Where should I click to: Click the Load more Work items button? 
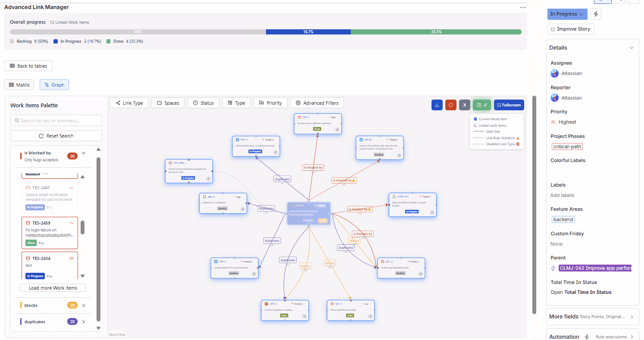pyautogui.click(x=53, y=287)
